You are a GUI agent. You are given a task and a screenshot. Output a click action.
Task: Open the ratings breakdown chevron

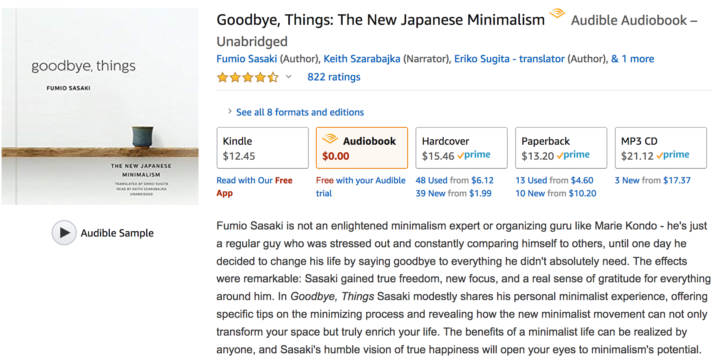[288, 77]
